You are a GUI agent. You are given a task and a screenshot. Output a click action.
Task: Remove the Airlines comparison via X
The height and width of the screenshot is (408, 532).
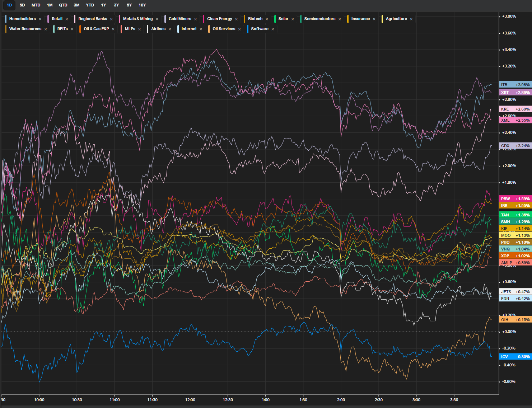(x=170, y=29)
